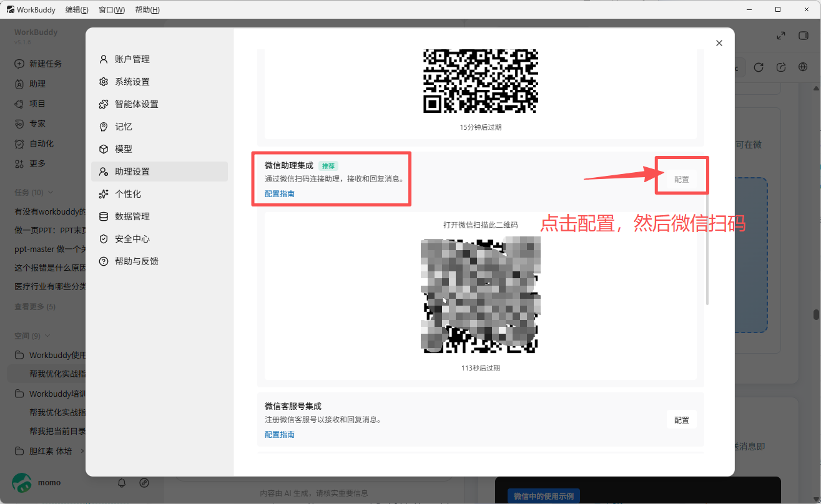Open task 有没有workbuddy的 in the sidebar
Image resolution: width=821 pixels, height=504 pixels.
coord(50,211)
